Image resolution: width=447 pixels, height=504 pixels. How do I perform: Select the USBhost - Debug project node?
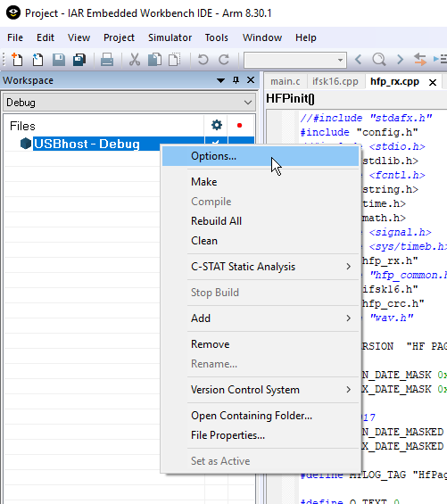(87, 144)
